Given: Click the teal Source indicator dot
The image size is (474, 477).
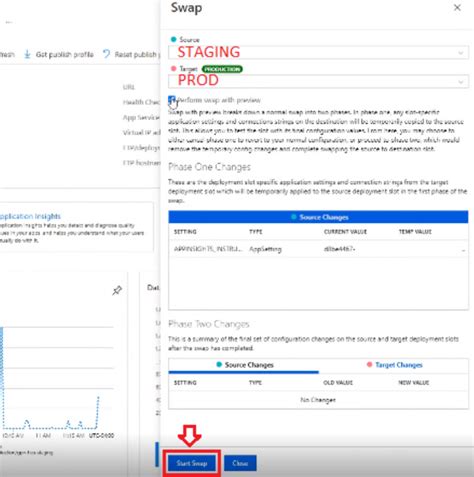Looking at the screenshot, I should coord(173,39).
